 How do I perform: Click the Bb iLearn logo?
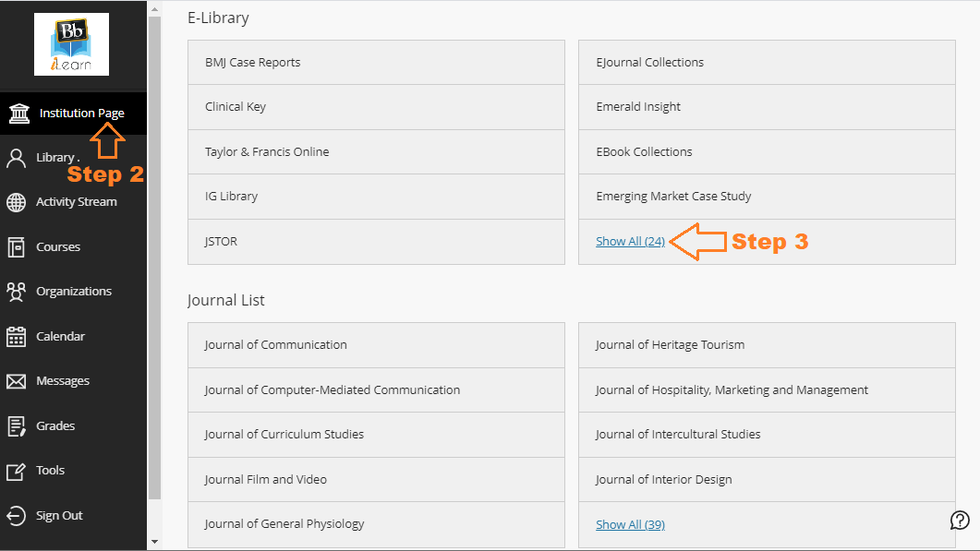pyautogui.click(x=71, y=43)
